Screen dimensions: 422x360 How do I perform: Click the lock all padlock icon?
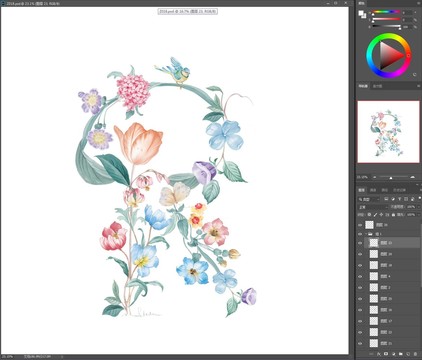(393, 215)
